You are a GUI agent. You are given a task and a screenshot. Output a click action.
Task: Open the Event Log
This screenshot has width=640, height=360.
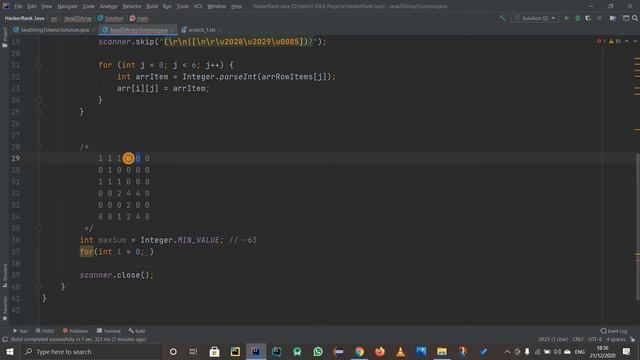pos(614,331)
